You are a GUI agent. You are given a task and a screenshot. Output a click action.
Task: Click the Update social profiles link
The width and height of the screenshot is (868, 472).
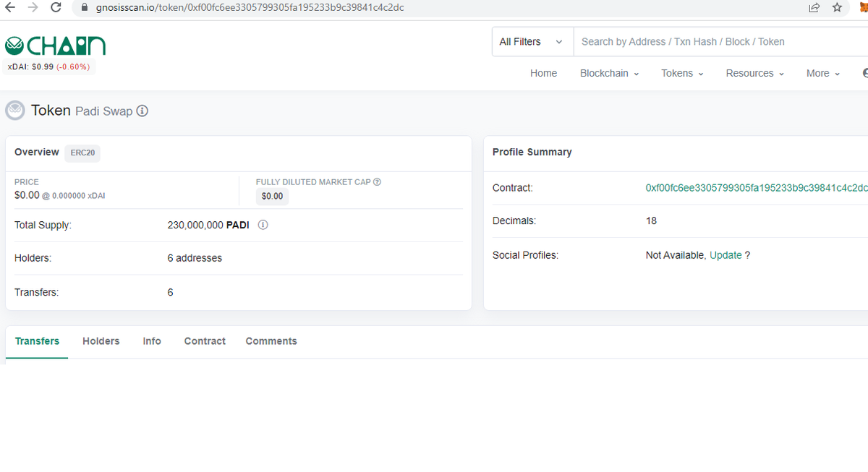726,255
